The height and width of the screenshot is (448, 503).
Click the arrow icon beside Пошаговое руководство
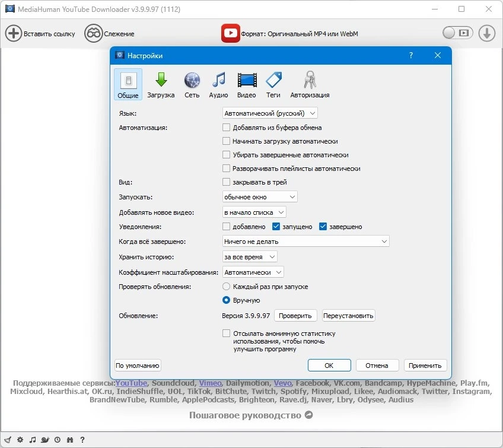[308, 415]
